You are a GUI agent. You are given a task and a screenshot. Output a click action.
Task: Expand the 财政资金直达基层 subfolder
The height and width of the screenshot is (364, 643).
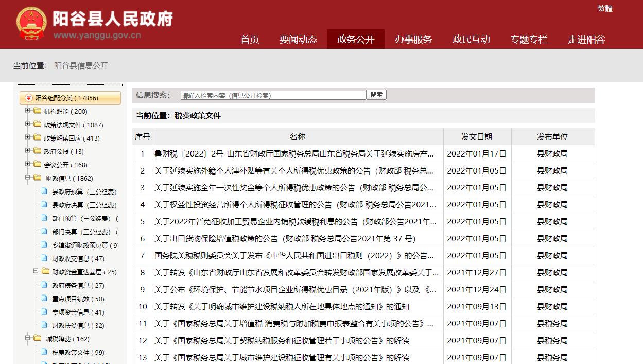pyautogui.click(x=36, y=271)
